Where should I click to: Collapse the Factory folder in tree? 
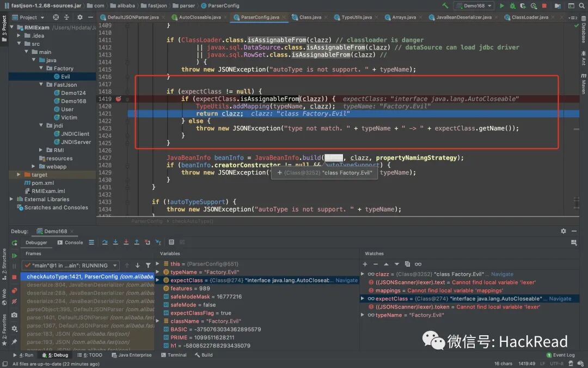[x=41, y=68]
